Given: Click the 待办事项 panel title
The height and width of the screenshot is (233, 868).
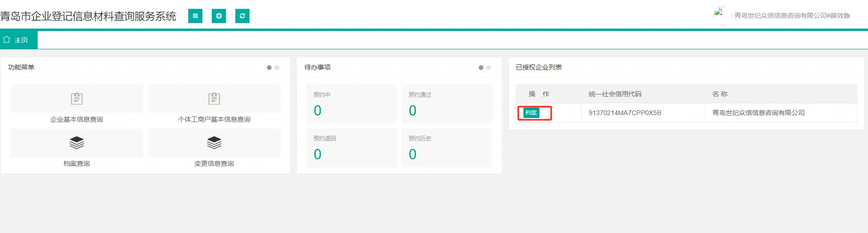Looking at the screenshot, I should click(317, 67).
